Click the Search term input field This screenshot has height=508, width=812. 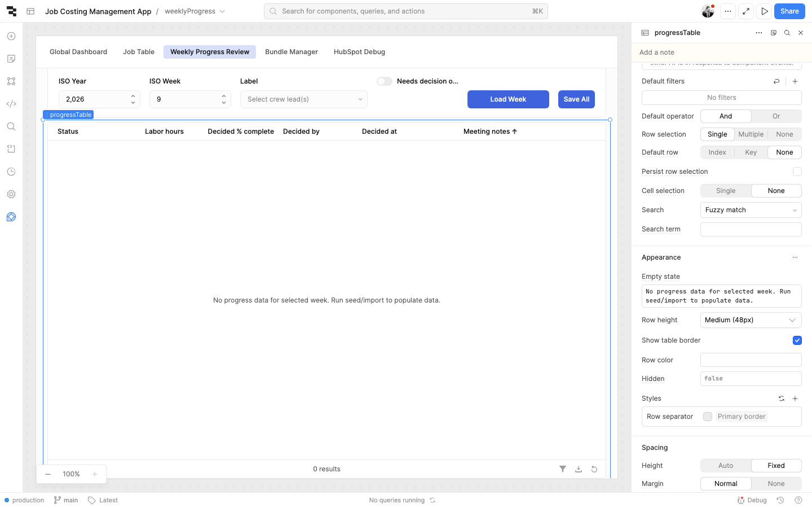(x=751, y=229)
